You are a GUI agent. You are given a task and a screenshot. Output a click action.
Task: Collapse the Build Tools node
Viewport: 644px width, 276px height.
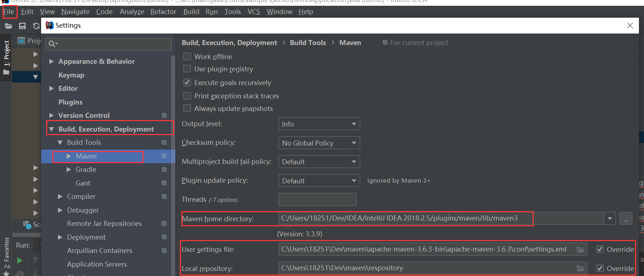coord(60,143)
